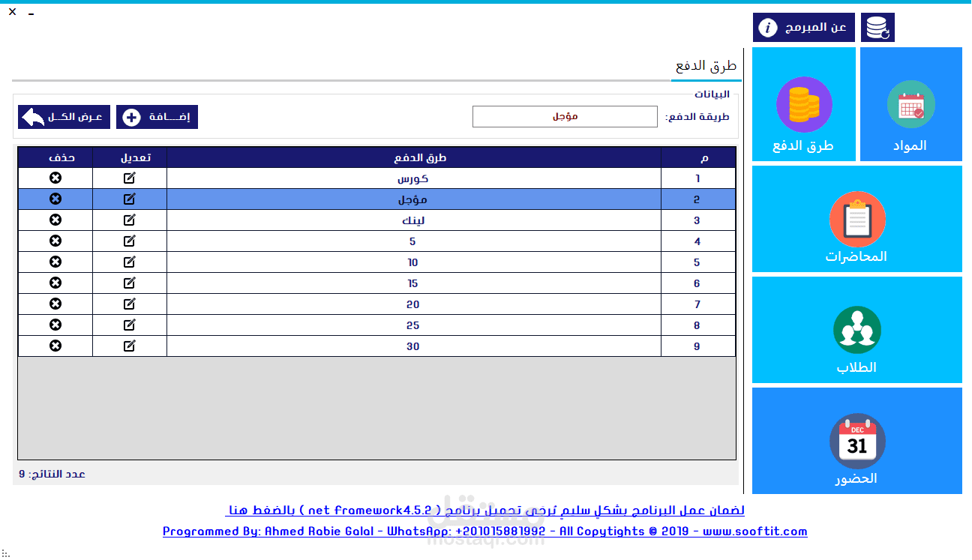This screenshot has width=972, height=560.
Task: Open the الحضور calendar tile
Action: 857,441
